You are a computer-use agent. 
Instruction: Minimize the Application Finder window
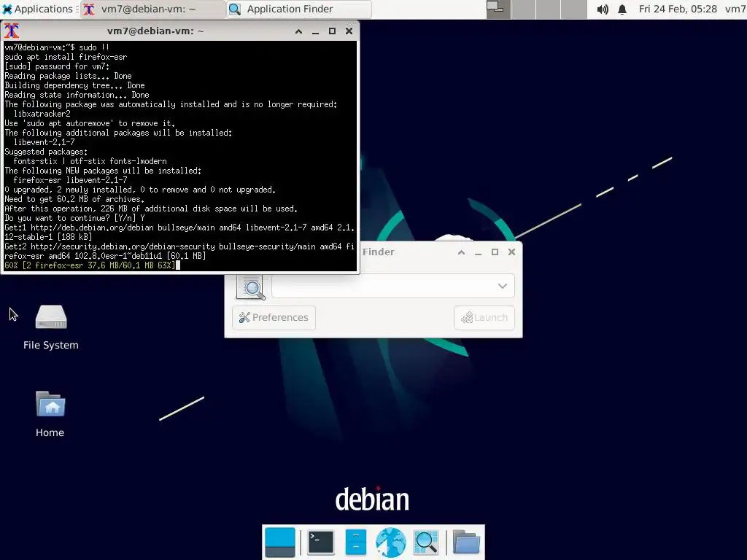478,252
